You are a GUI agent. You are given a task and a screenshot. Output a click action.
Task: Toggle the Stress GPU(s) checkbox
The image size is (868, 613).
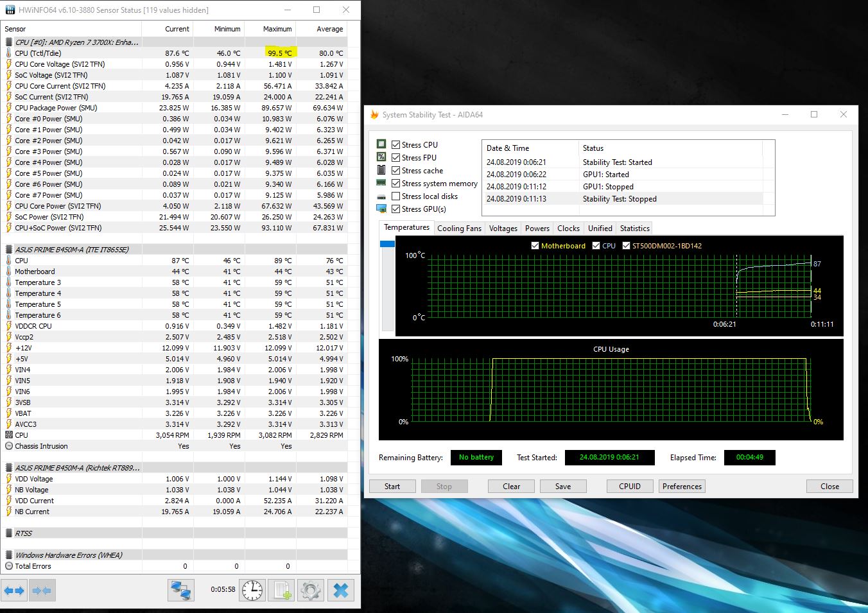click(x=395, y=209)
